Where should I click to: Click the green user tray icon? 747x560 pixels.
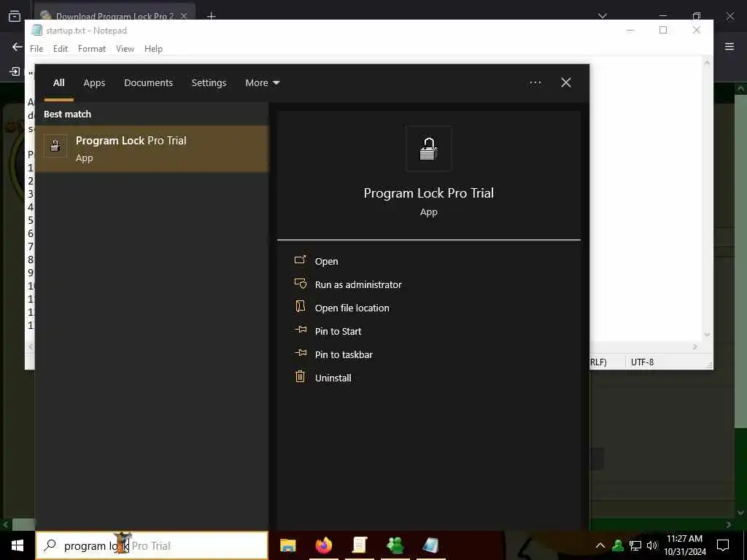[618, 545]
